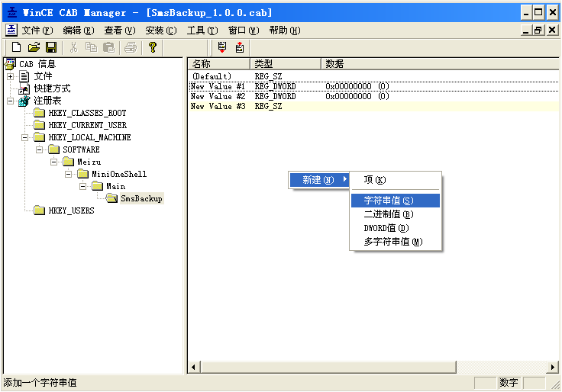Select the New Value #1 row

[373, 86]
